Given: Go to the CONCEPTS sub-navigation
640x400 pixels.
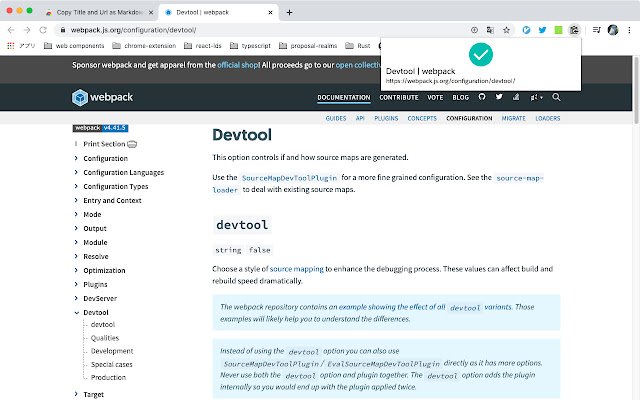Looking at the screenshot, I should 422,118.
